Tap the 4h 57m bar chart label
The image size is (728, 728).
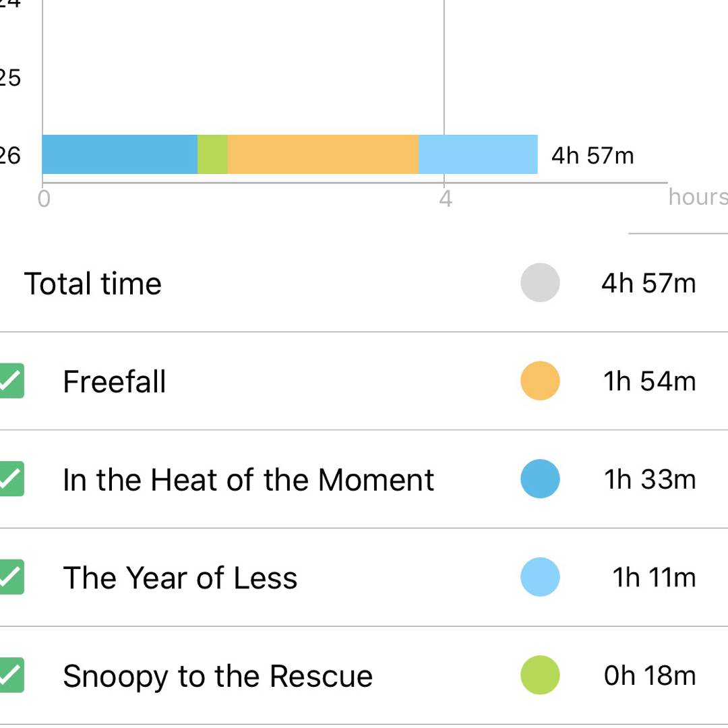pos(593,156)
